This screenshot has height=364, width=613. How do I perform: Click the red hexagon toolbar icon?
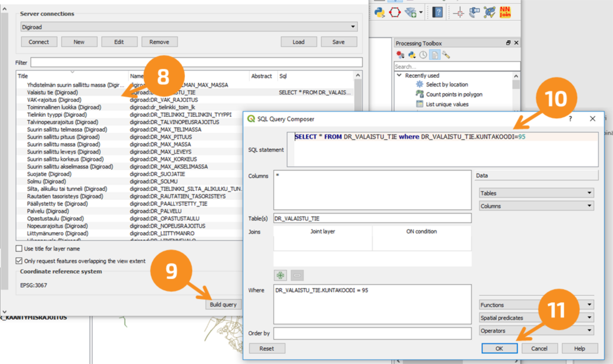point(395,12)
